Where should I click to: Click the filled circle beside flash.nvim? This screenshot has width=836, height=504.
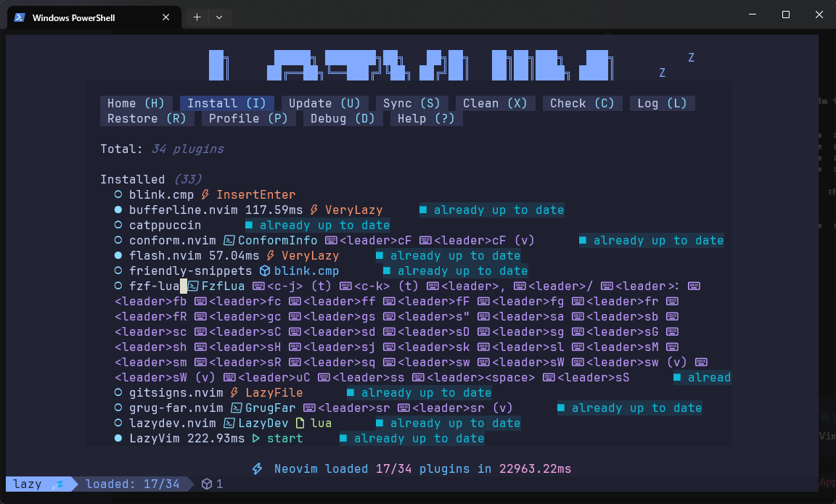pos(118,256)
